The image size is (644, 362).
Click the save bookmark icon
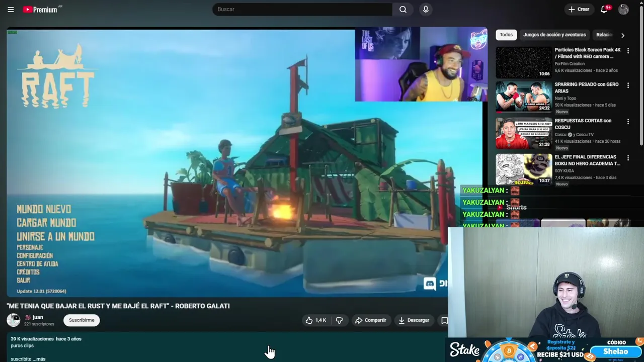click(444, 320)
